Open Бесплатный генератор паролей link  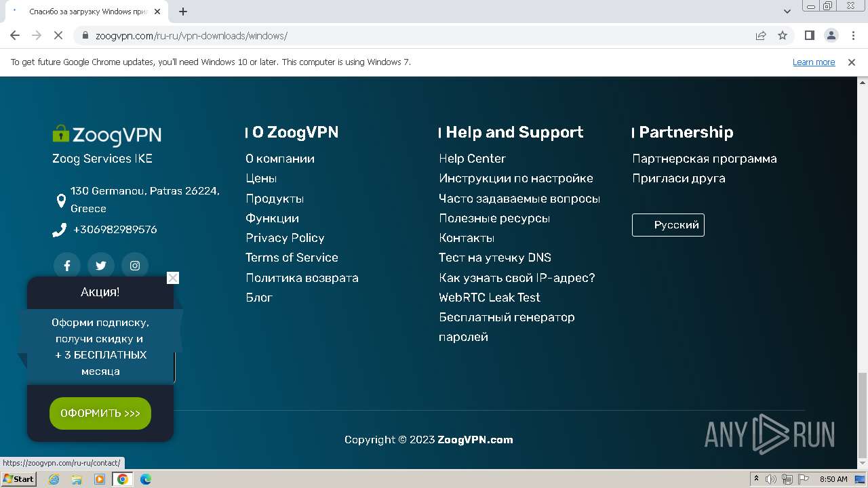click(x=507, y=327)
